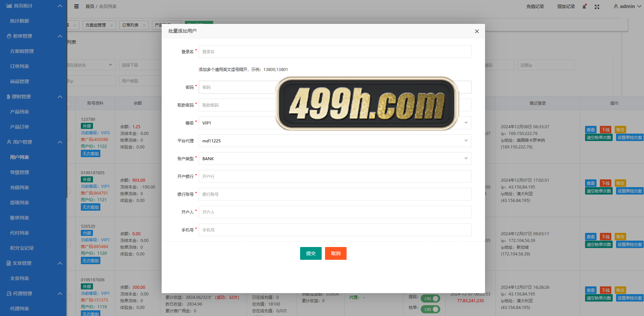Click the 代理管理 sidebar icon

coord(9,293)
